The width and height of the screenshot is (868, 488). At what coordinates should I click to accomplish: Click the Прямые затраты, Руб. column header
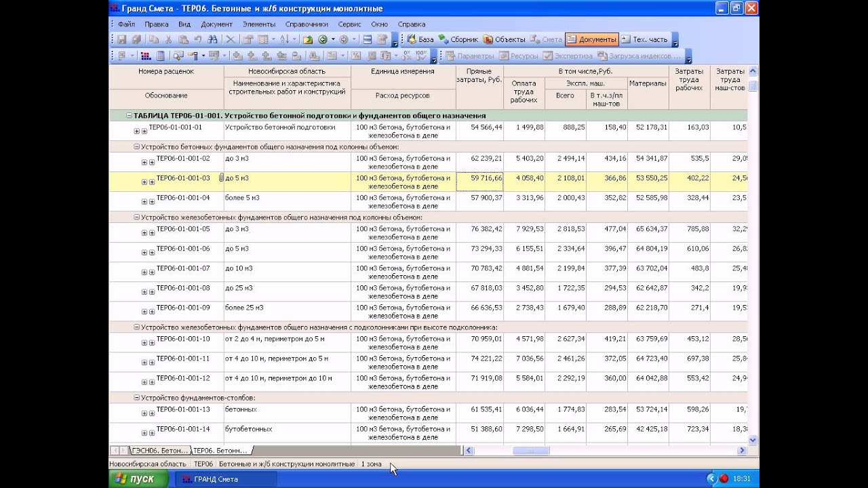pyautogui.click(x=479, y=87)
